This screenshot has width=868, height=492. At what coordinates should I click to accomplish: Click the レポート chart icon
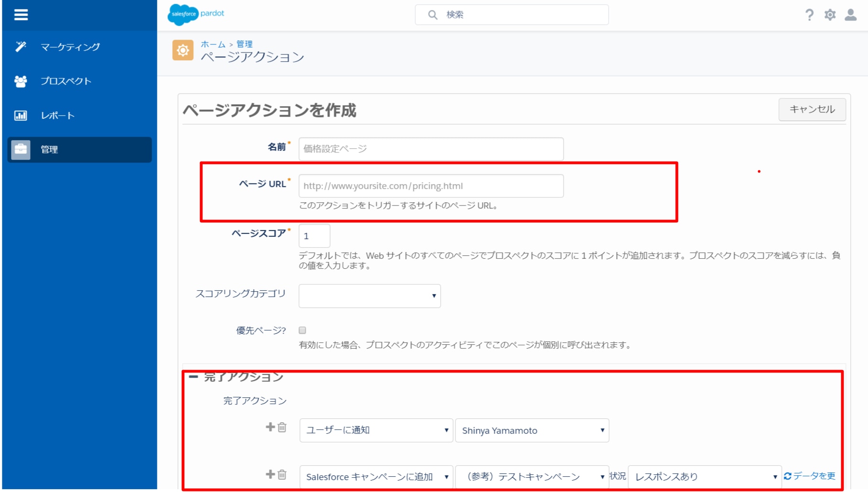coord(21,115)
